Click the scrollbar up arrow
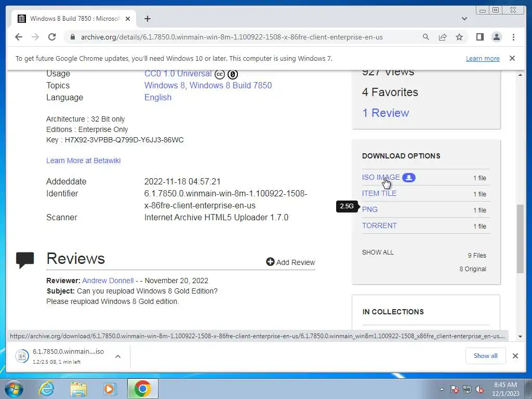532x399 pixels. point(520,75)
